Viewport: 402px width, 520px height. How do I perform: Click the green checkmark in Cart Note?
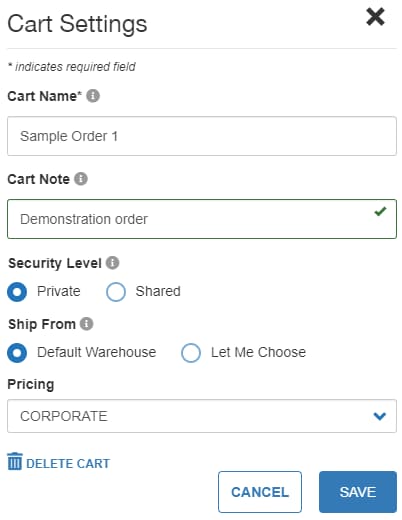point(380,211)
